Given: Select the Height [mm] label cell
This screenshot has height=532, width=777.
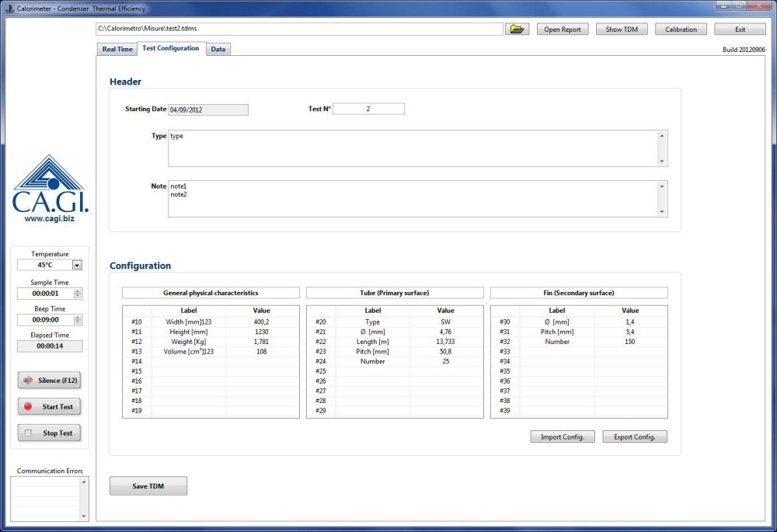Looking at the screenshot, I should point(188,332).
